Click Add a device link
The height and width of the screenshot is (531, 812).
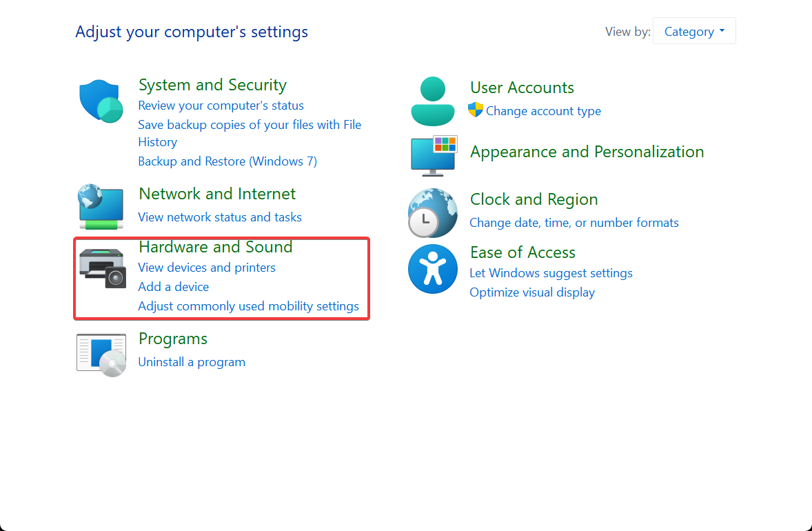click(174, 286)
